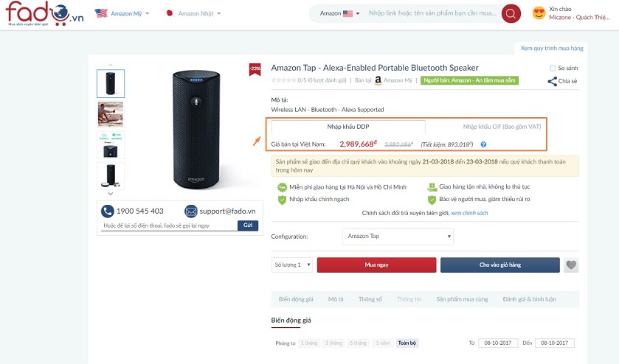Select the Nhập khẩu CIF (Bao gồm VAT) tab
This screenshot has height=364, width=619.
point(502,127)
